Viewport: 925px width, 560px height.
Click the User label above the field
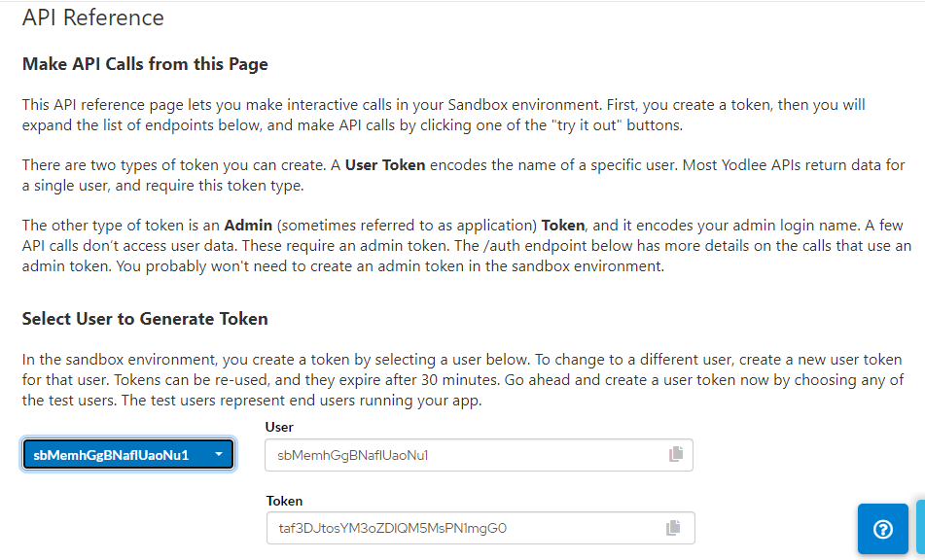click(279, 427)
